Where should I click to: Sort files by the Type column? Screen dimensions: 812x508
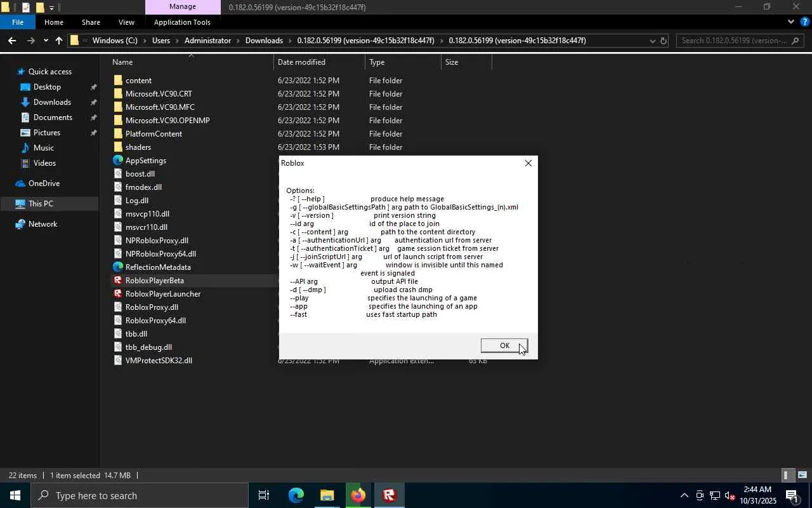pos(377,62)
